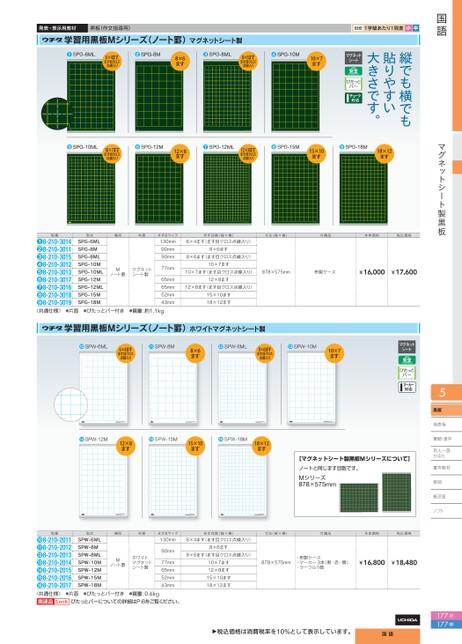
Task: Click the orange 15×10ます badge on SPW-15M
Action: (x=195, y=446)
